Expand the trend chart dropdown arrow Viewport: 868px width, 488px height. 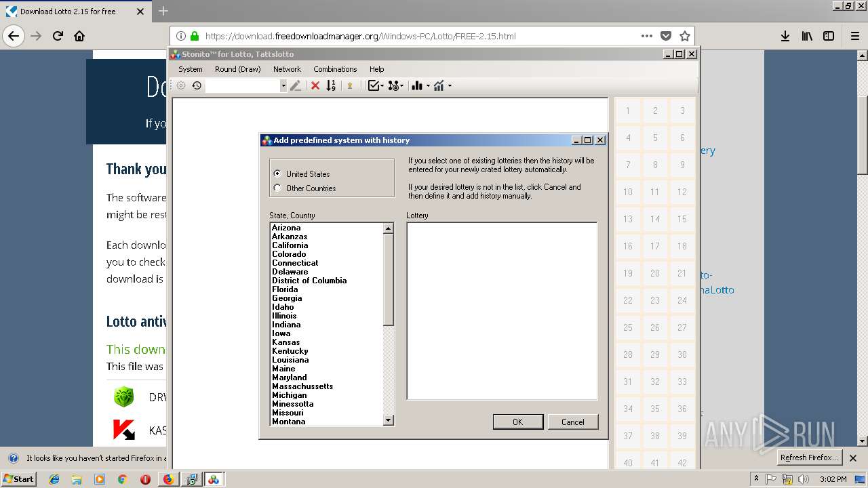(x=450, y=85)
